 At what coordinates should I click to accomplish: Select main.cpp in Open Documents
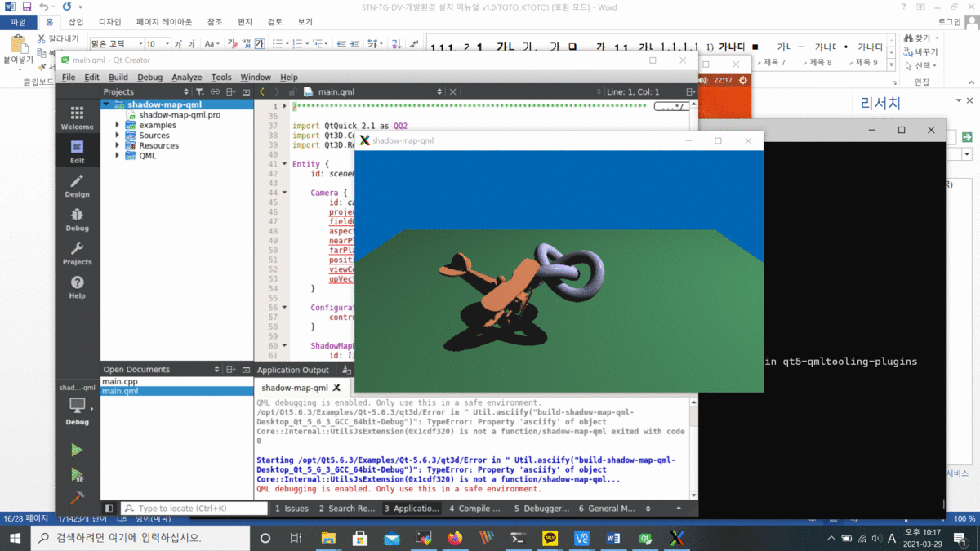120,381
